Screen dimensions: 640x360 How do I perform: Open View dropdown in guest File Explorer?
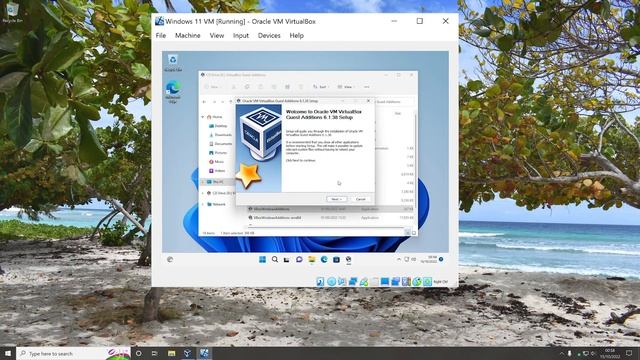click(346, 87)
